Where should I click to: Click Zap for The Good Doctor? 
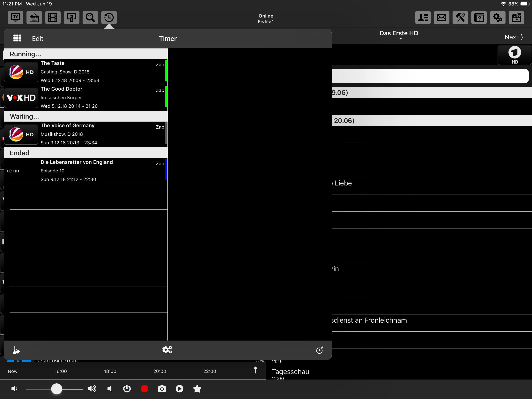tap(160, 90)
